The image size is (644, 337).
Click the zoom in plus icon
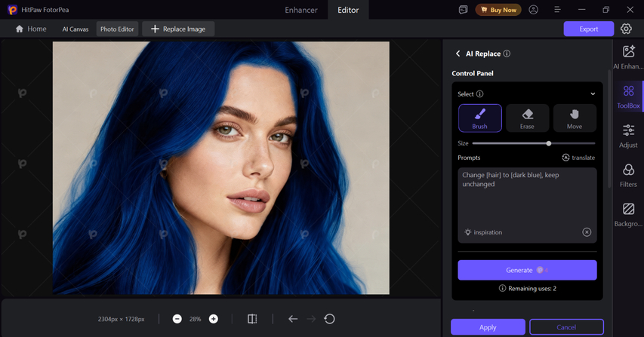[214, 319]
